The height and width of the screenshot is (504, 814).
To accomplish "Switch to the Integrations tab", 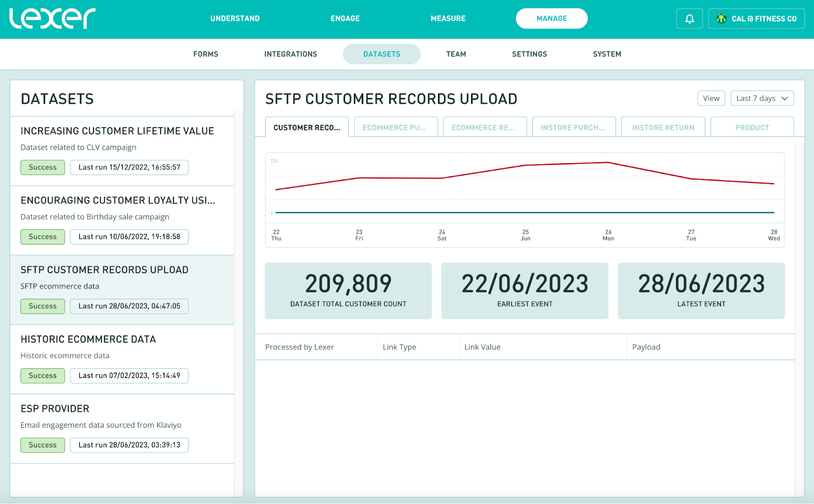I will pyautogui.click(x=290, y=54).
